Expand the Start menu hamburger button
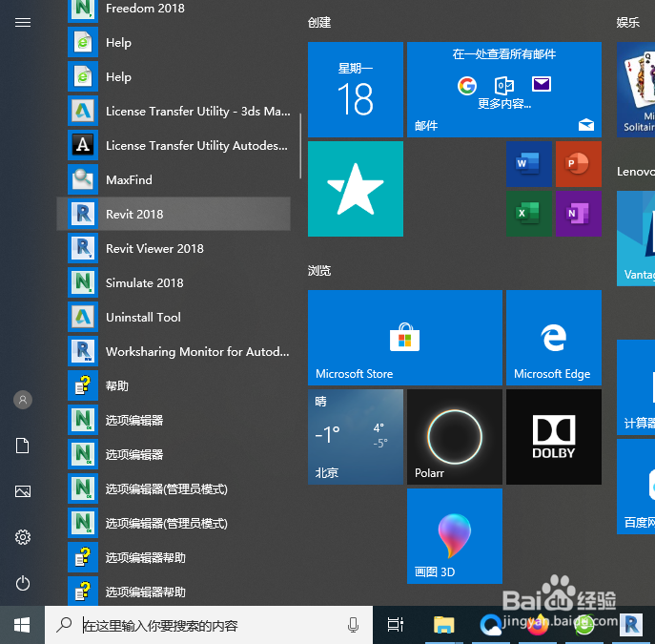 click(23, 22)
